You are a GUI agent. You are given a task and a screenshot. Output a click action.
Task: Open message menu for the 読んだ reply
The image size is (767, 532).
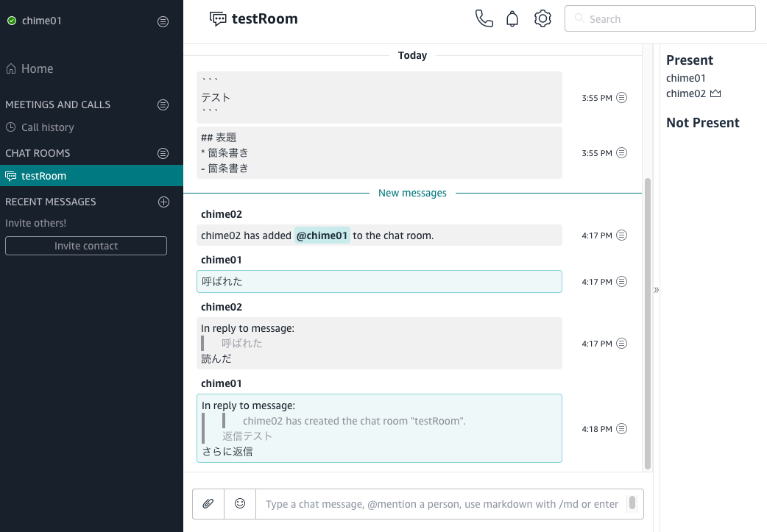(621, 343)
